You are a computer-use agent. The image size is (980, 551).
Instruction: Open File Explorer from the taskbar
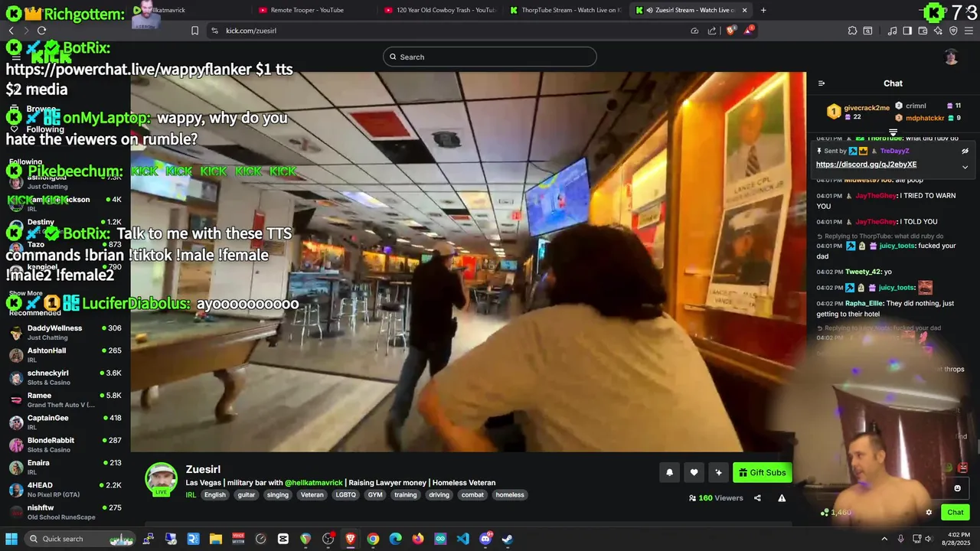(215, 539)
